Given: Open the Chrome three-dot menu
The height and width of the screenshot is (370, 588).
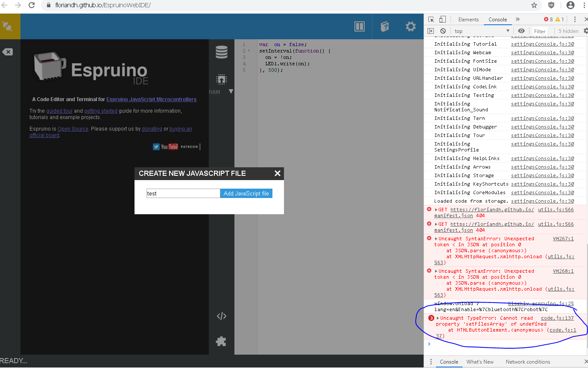Looking at the screenshot, I should click(x=584, y=6).
